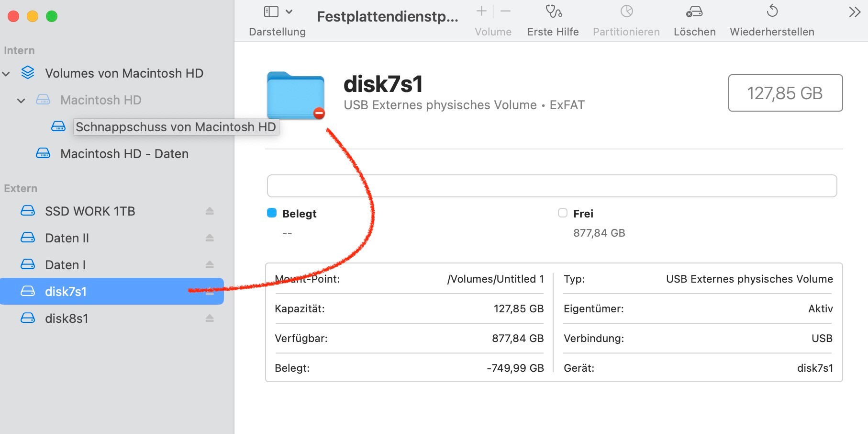
Task: Open the Darstellung sidebar view dropdown
Action: [278, 11]
